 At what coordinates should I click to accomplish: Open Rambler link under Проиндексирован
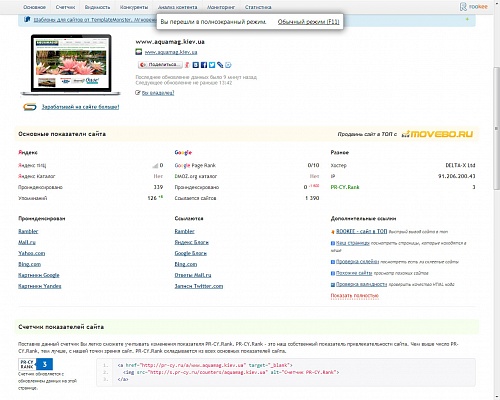(x=28, y=231)
